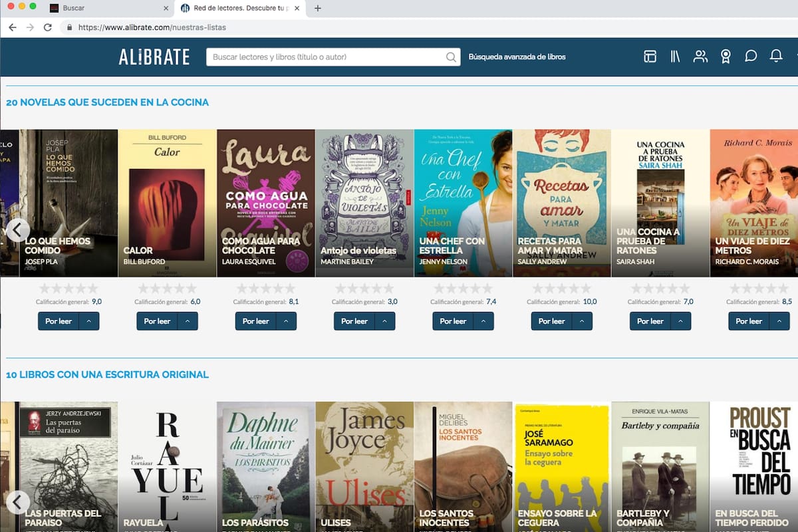Click the search magnifier icon
Screen dimensions: 798x532
point(451,57)
